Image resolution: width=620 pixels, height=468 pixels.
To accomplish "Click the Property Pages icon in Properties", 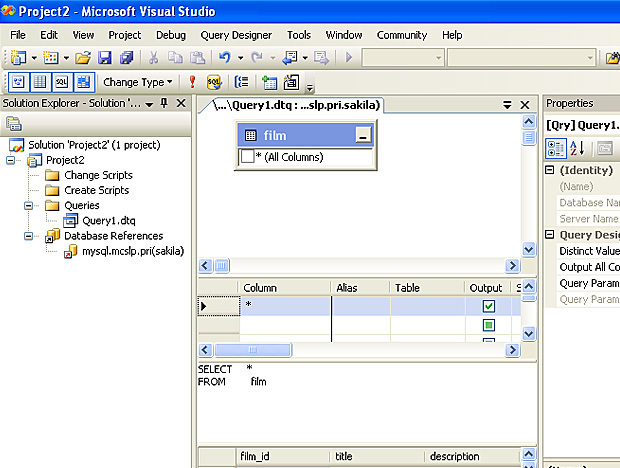I will tap(605, 148).
